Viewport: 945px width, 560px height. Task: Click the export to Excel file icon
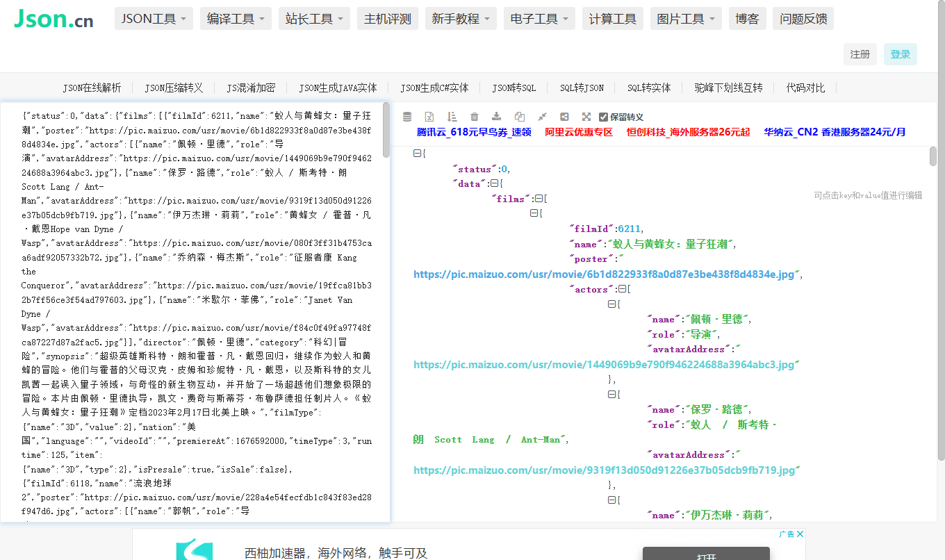point(429,117)
